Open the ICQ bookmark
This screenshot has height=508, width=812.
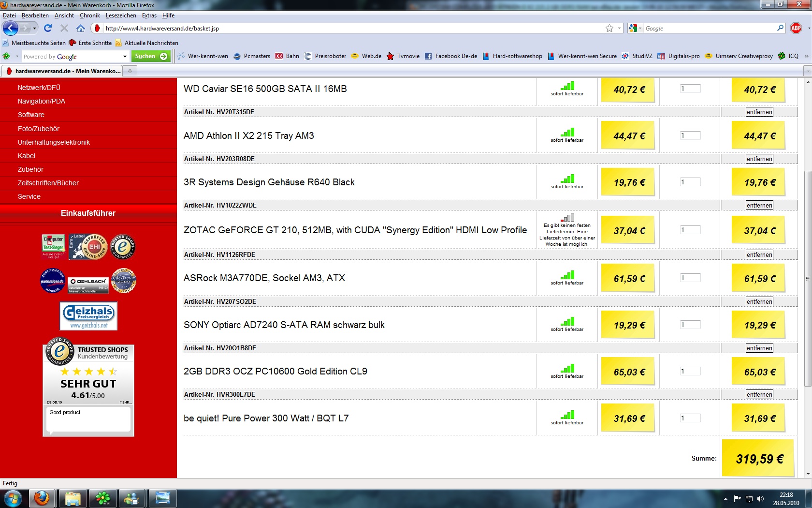788,56
